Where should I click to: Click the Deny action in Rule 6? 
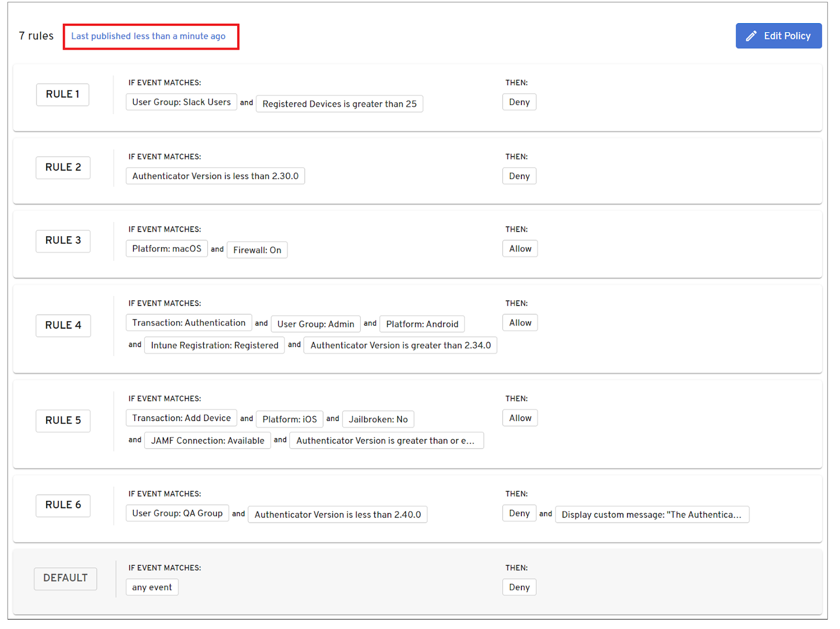pos(519,513)
